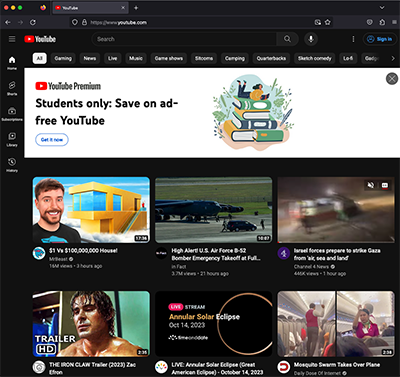This screenshot has height=377, width=400.
Task: Open the Mosquito Swarm Takes Over Plane title
Action: point(337,365)
